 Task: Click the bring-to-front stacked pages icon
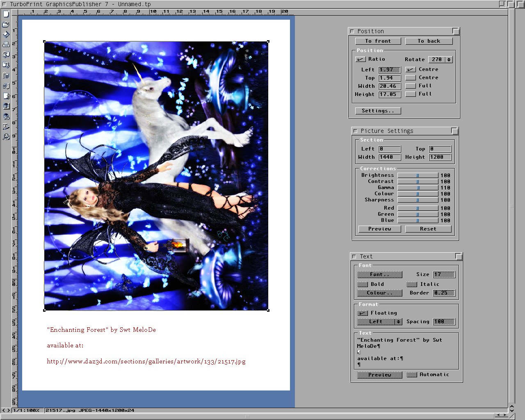6,75
